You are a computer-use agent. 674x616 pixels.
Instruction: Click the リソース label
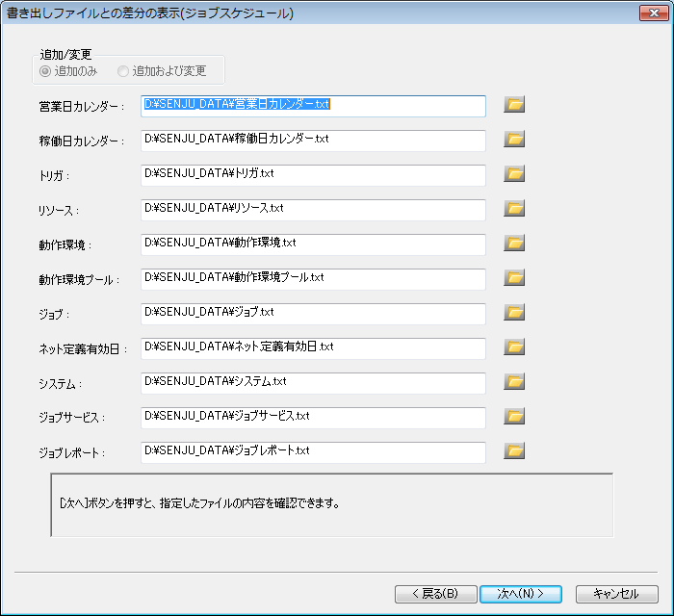59,211
